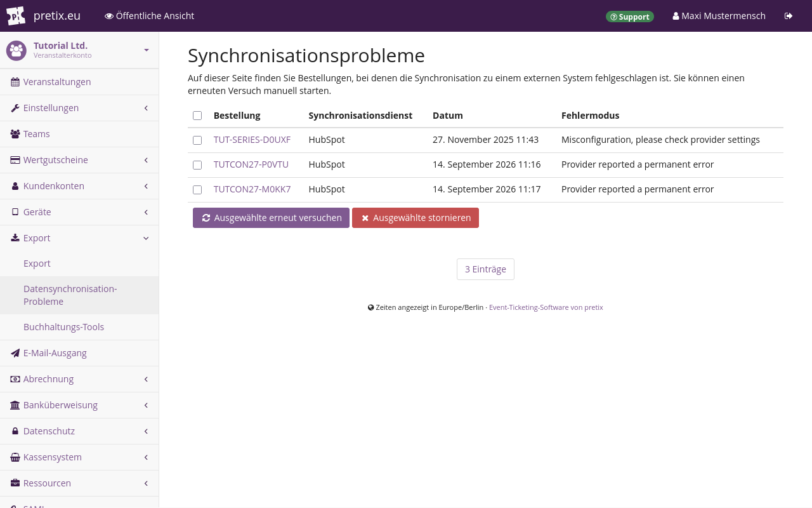
Task: Click the download icon beside Export
Action: (15, 238)
